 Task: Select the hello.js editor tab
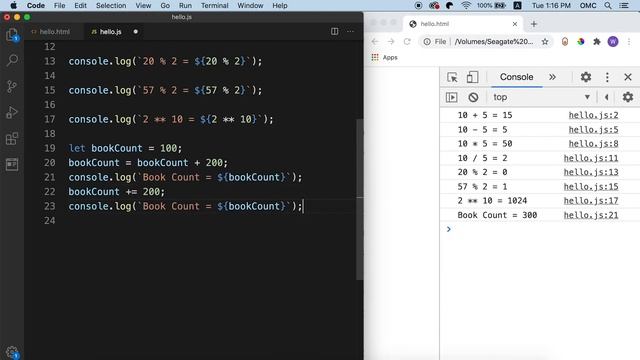(110, 32)
